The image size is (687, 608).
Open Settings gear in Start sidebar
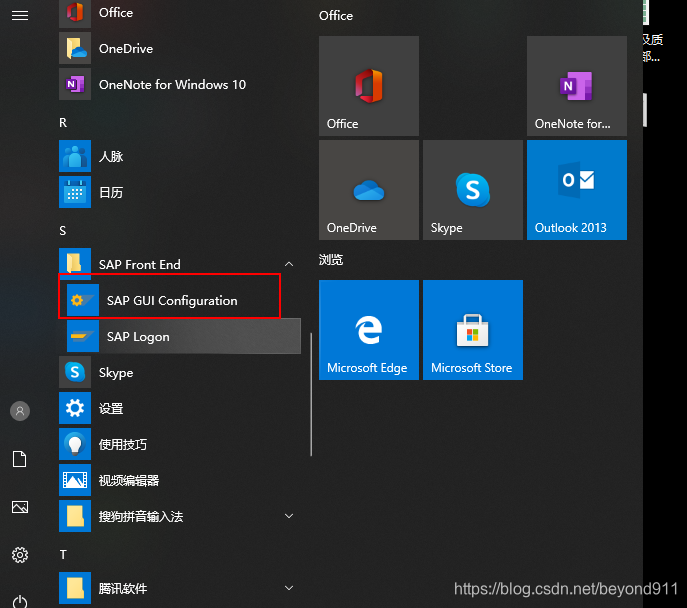20,555
